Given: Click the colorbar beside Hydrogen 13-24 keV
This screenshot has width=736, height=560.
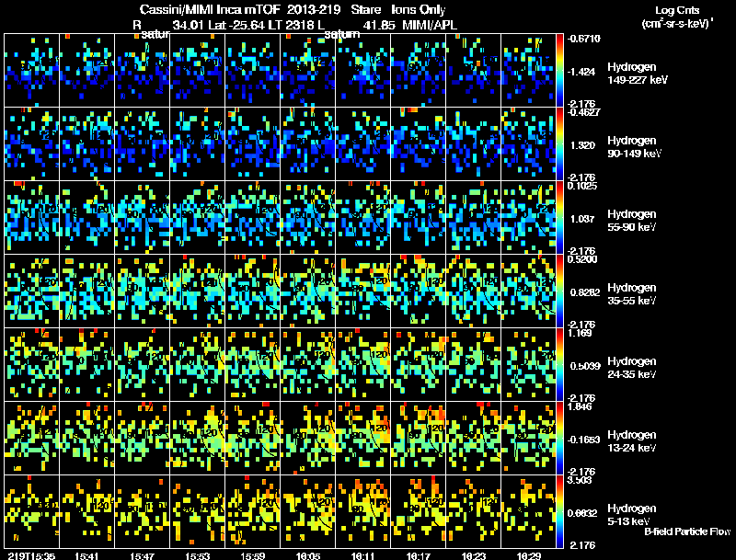Looking at the screenshot, I should tap(559, 439).
